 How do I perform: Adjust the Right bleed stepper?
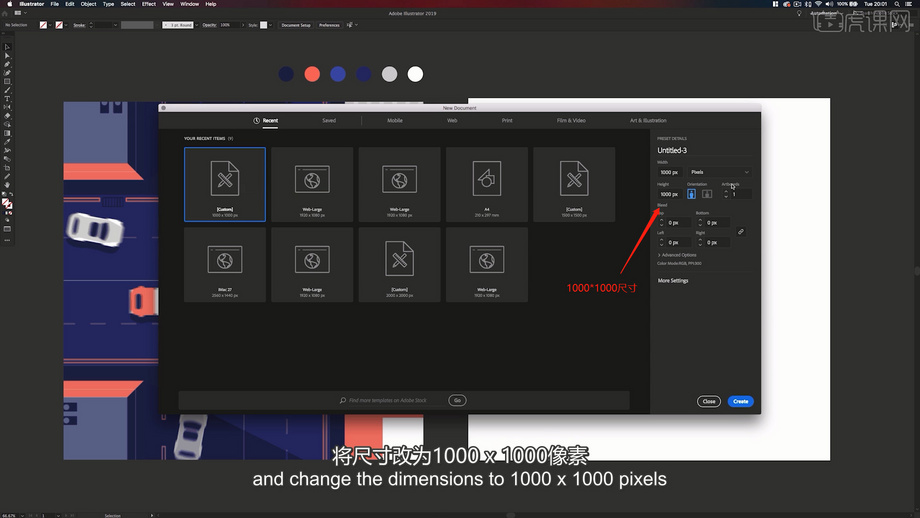tap(699, 242)
